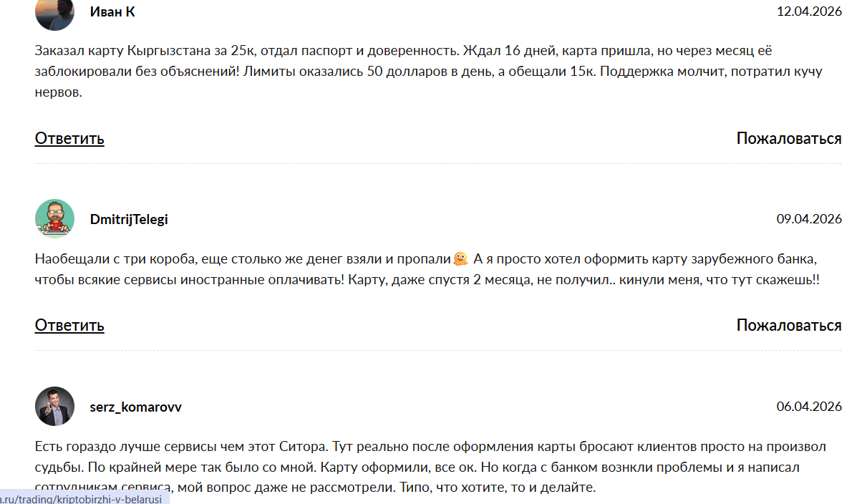
Task: Open Иван К's profile avatar
Action: point(54,13)
